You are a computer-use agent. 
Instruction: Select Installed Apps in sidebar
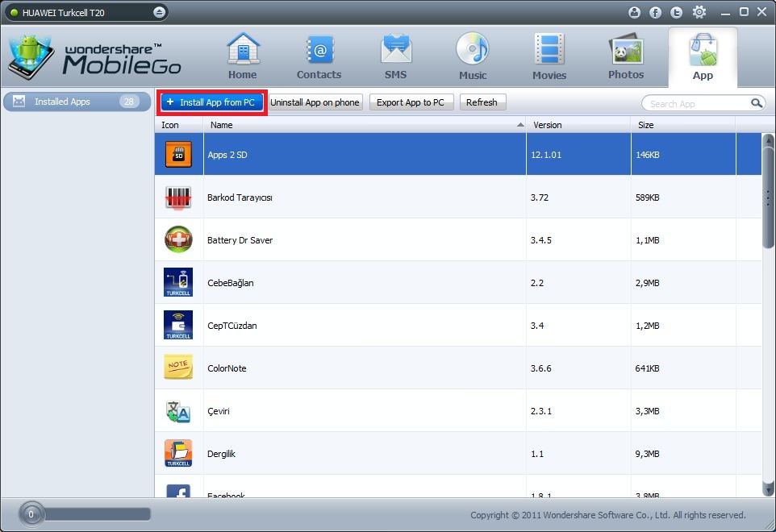[x=77, y=102]
